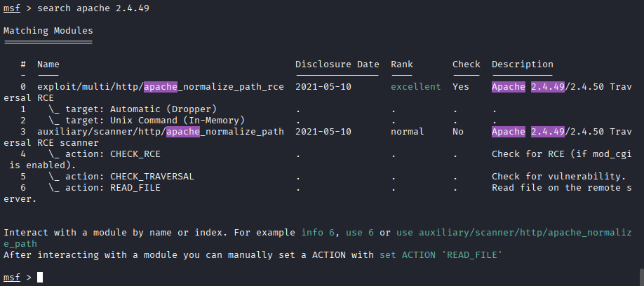Click the bottom 'msf' prompt label
The height and width of the screenshot is (286, 644).
pos(12,278)
